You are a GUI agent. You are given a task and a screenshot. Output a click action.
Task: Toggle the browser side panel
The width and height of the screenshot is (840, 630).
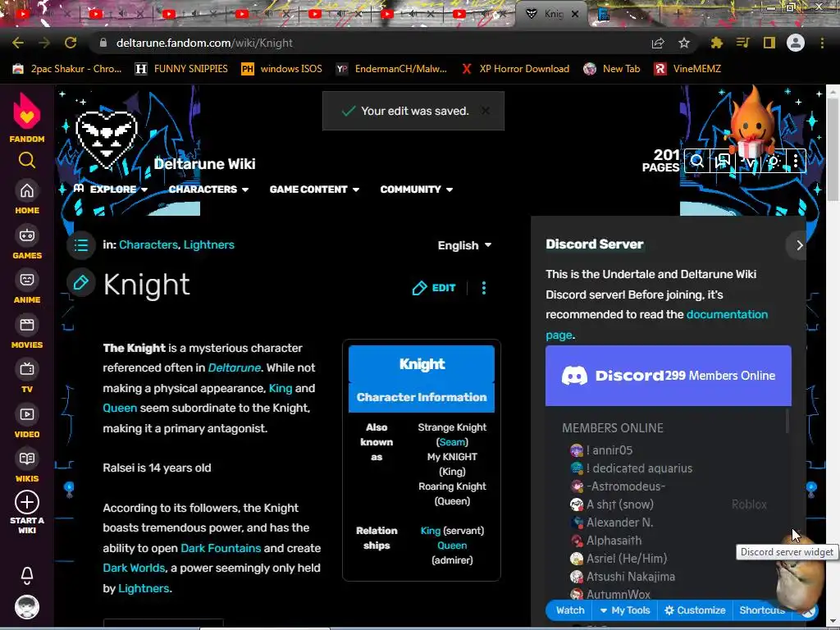coord(769,43)
